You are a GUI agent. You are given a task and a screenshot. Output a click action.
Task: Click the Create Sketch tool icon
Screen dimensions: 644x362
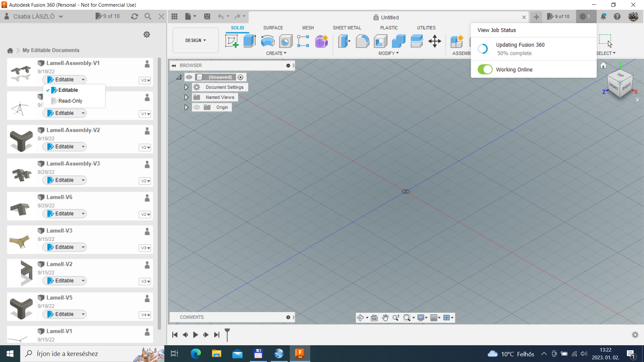coord(231,41)
